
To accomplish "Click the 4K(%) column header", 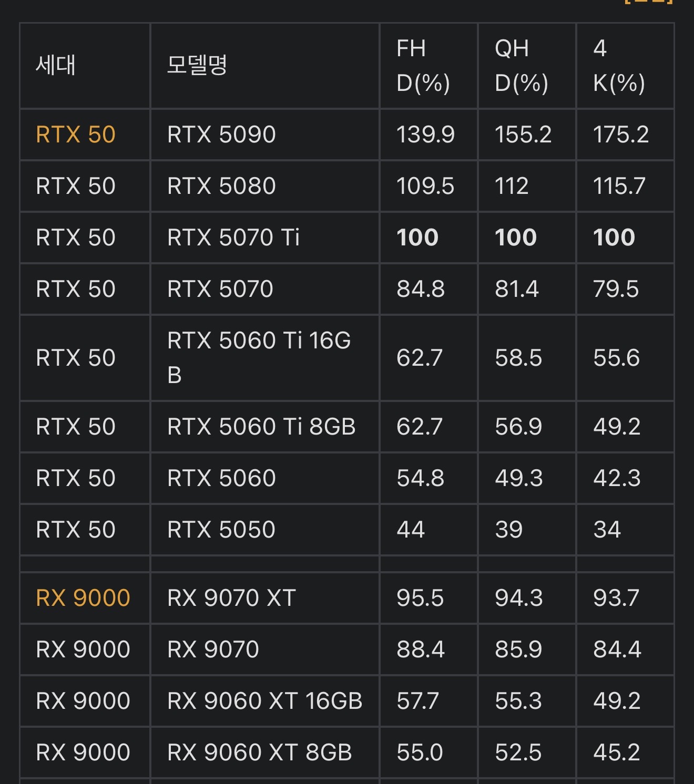I will [x=619, y=66].
